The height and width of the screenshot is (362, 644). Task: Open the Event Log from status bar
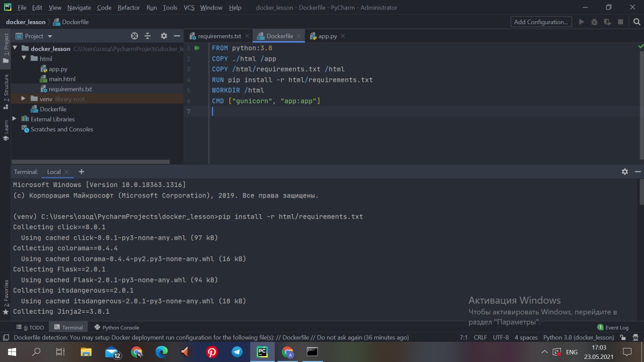[613, 327]
